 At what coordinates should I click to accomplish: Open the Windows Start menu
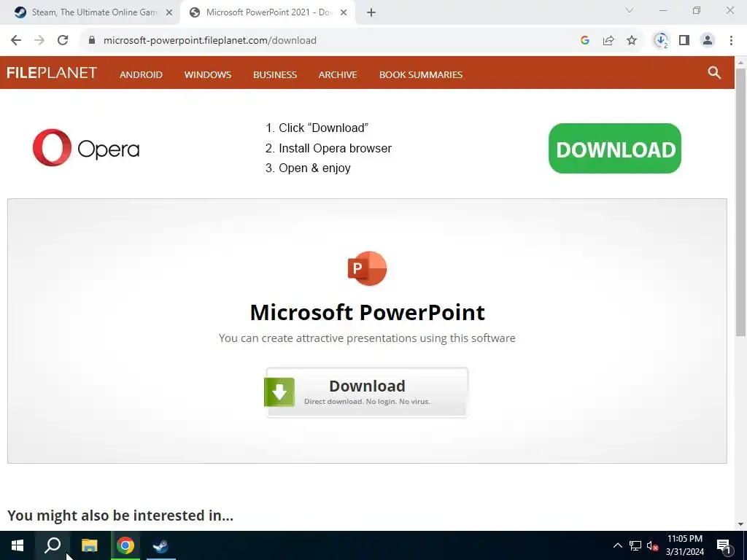[18, 545]
